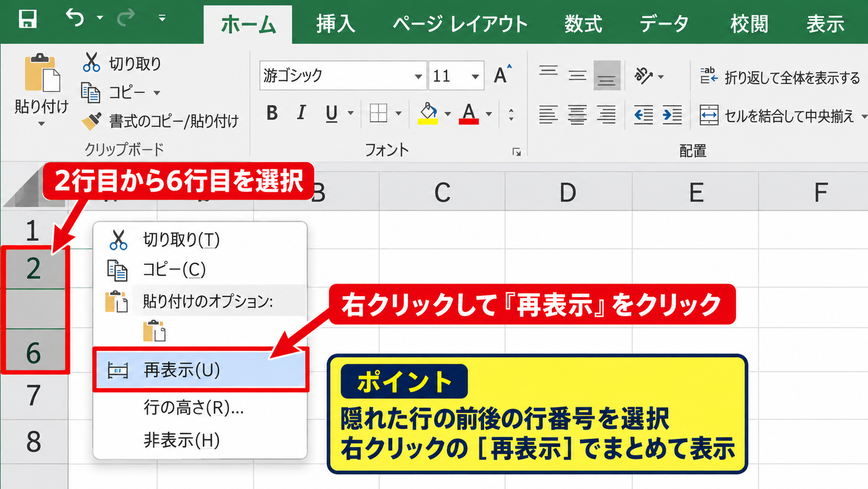Expand the borders dropdown arrow
This screenshot has height=489, width=868.
pos(399,113)
